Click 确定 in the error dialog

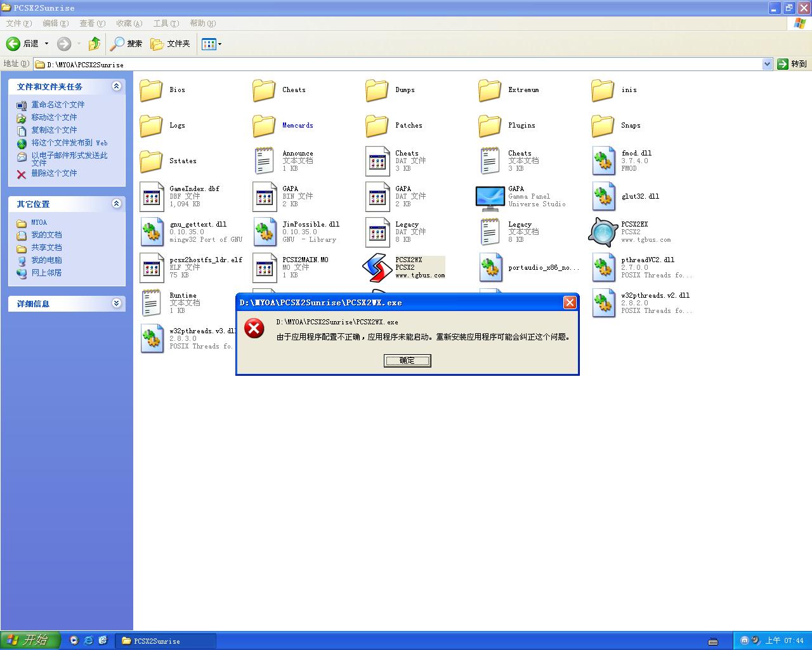click(x=407, y=361)
